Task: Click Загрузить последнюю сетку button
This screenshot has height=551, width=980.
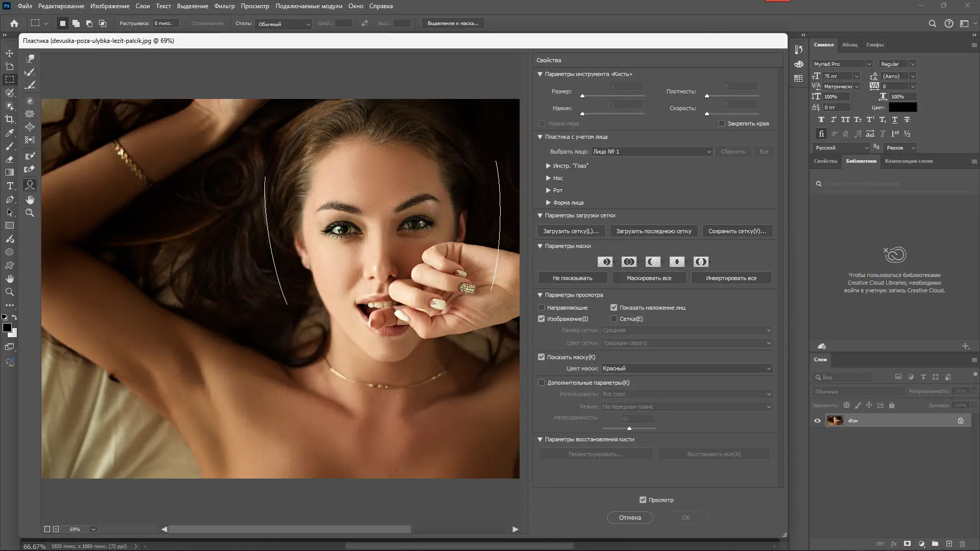Action: tap(653, 231)
